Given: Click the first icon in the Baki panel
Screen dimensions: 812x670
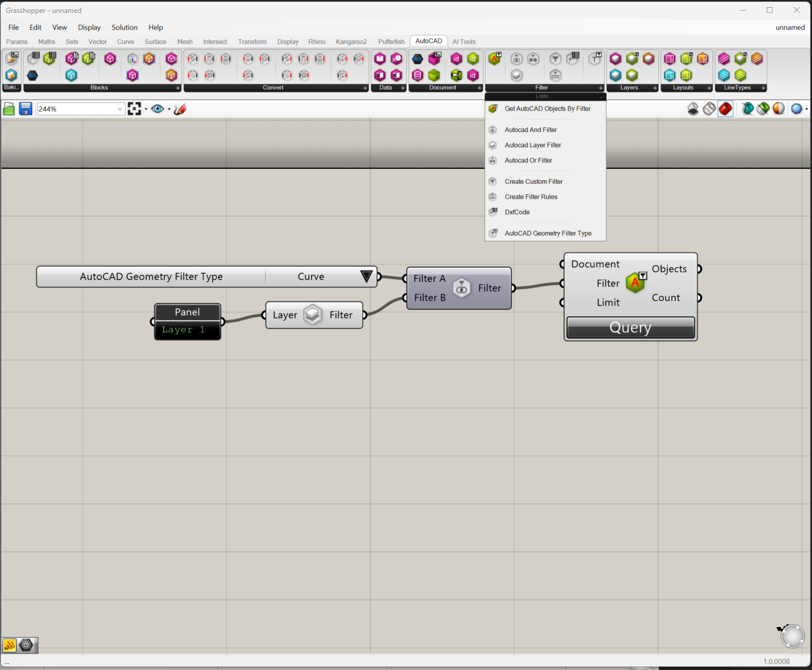Looking at the screenshot, I should pyautogui.click(x=11, y=58).
